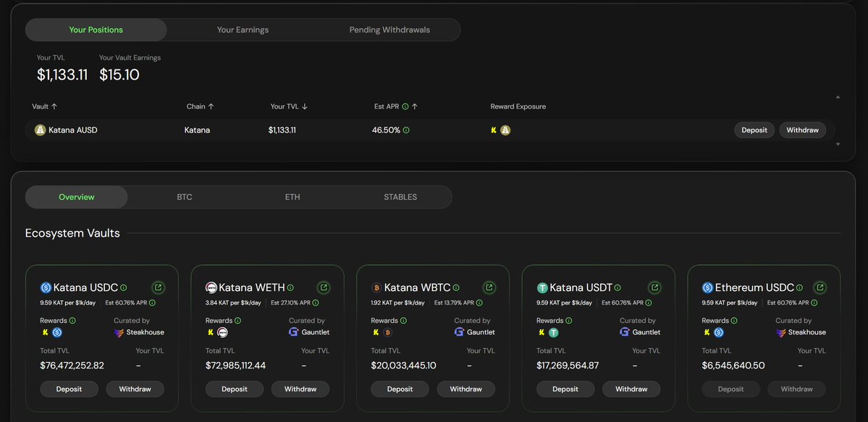Click Est 60.76% APR info icon on Katana USDC
The width and height of the screenshot is (868, 422).
pos(152,303)
